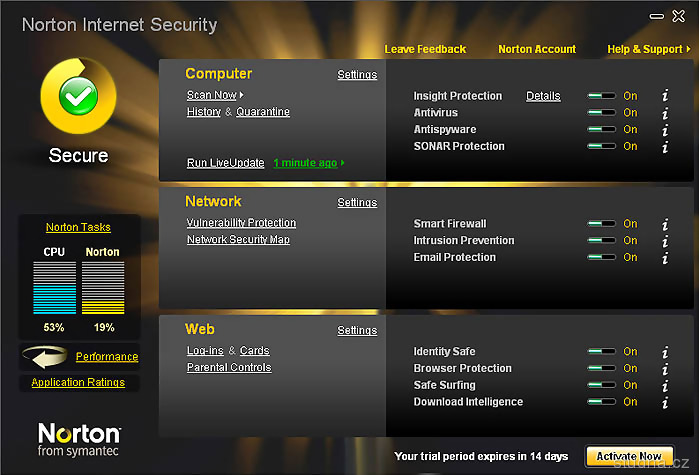Screen dimensions: 699x475
Task: Click the CPU usage meter bar
Action: pyautogui.click(x=54, y=287)
